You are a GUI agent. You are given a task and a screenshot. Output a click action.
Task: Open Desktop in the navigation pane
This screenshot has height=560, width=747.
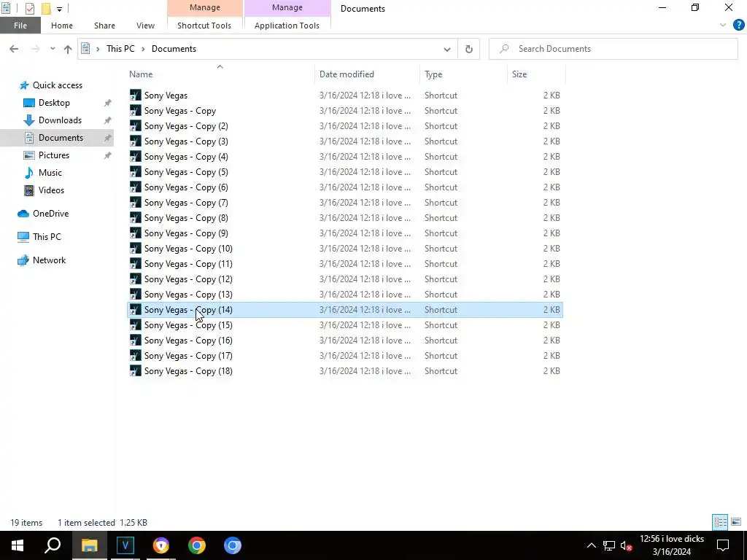click(x=54, y=103)
